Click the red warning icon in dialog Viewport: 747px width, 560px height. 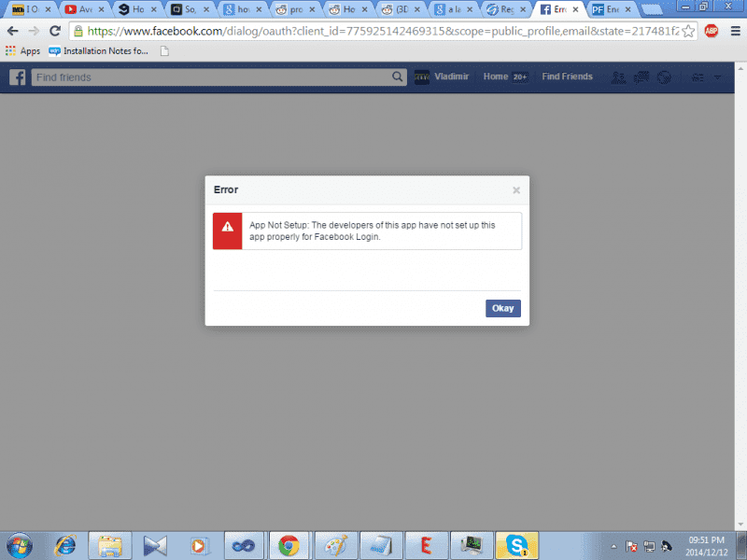[227, 231]
